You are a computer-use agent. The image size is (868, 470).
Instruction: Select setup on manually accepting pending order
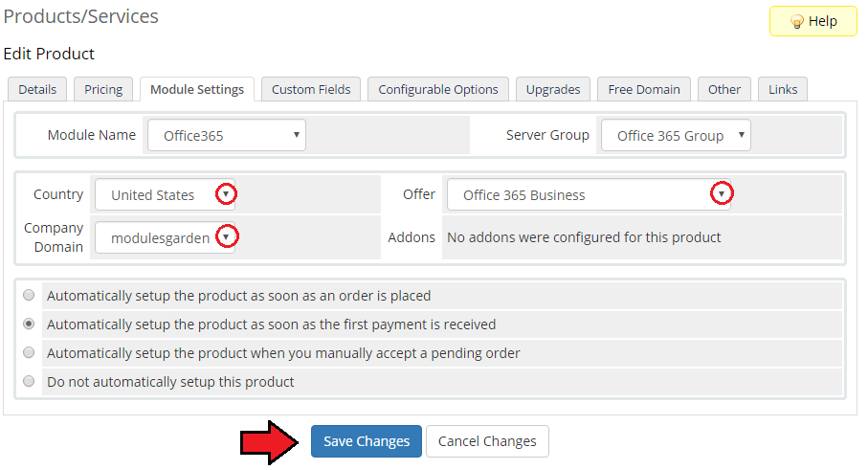click(29, 352)
